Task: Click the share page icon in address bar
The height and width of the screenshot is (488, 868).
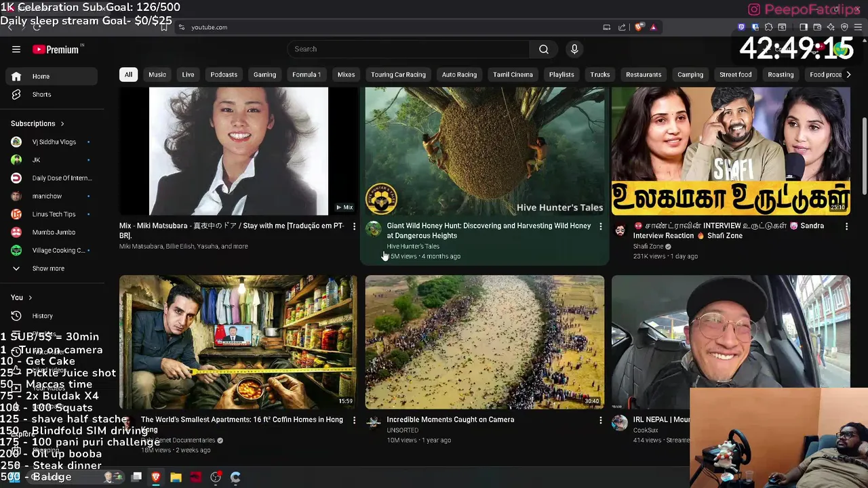Action: 622,27
